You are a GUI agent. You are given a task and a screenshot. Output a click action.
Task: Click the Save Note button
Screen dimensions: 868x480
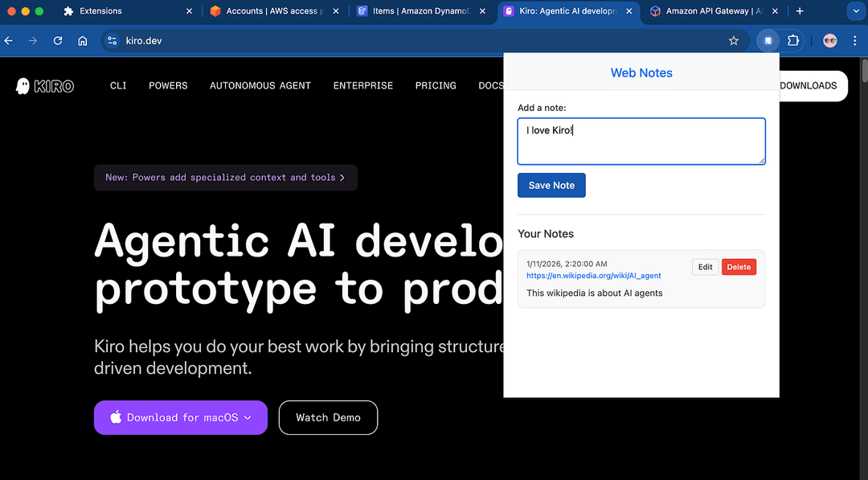pos(551,186)
